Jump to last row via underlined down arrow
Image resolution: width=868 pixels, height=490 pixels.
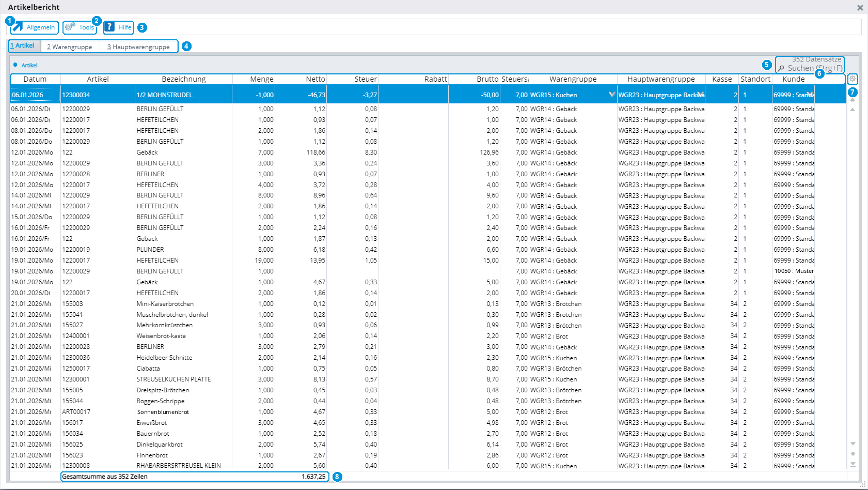pos(853,464)
